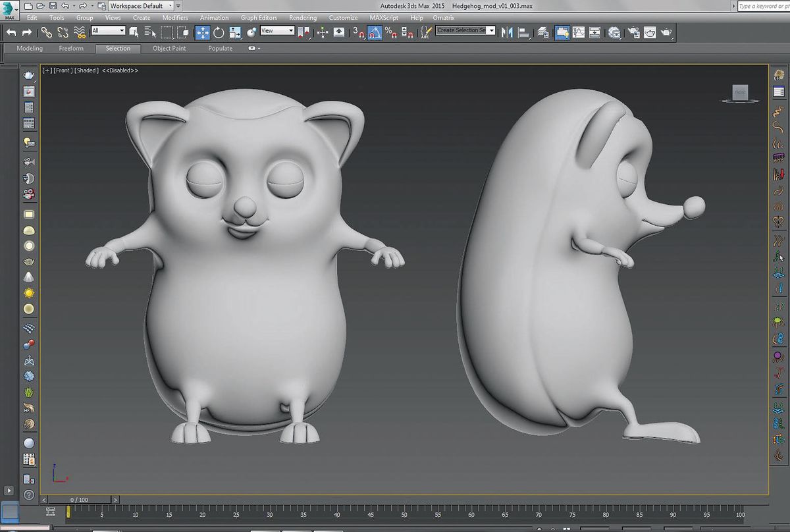790x532 pixels.
Task: Click the Front viewport label
Action: (65, 70)
